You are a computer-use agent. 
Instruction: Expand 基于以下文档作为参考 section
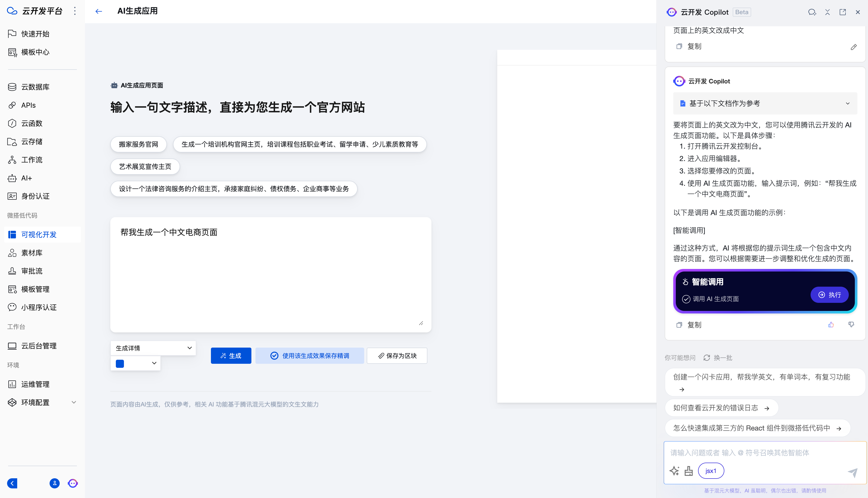pyautogui.click(x=765, y=103)
